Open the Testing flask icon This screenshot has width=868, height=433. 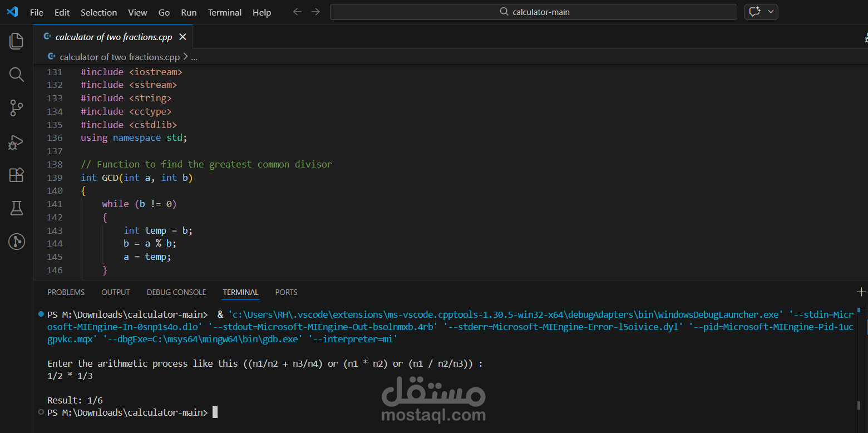[16, 208]
